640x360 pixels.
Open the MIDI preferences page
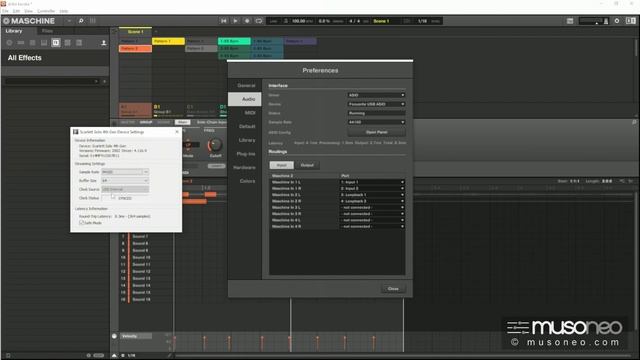[245, 113]
